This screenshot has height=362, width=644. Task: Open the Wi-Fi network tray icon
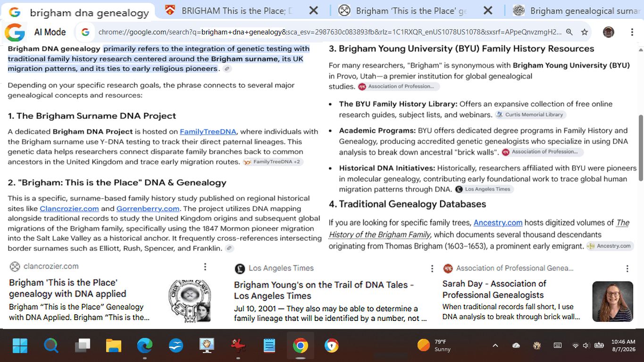[x=575, y=345]
